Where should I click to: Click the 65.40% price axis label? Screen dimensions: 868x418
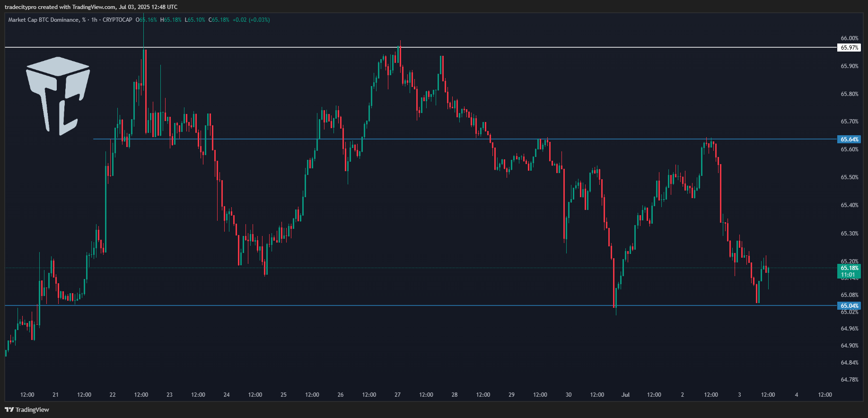click(x=850, y=205)
